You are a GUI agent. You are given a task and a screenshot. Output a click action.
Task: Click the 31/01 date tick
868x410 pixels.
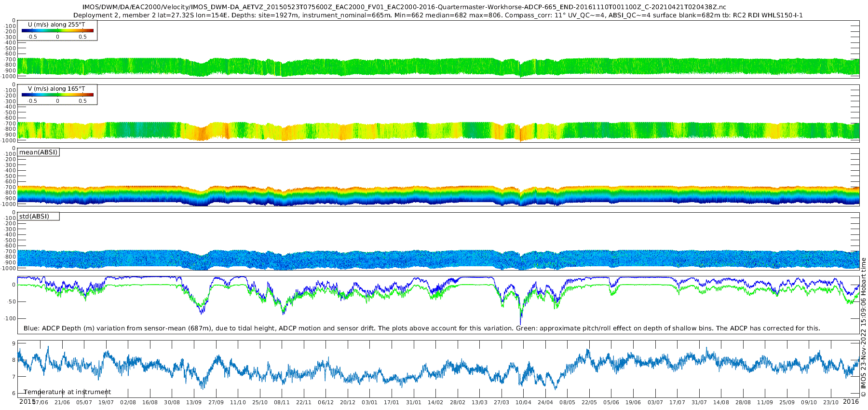click(x=413, y=402)
